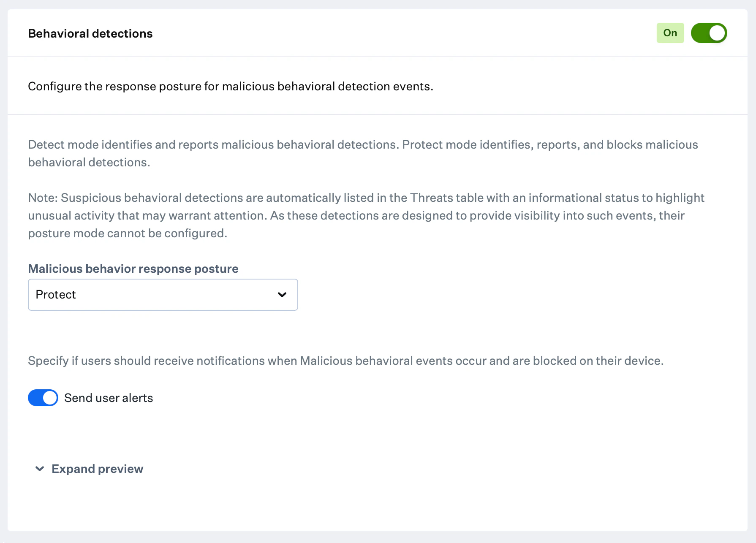Click the knob of the Behavioral detections toggle
The width and height of the screenshot is (756, 543).
point(717,33)
